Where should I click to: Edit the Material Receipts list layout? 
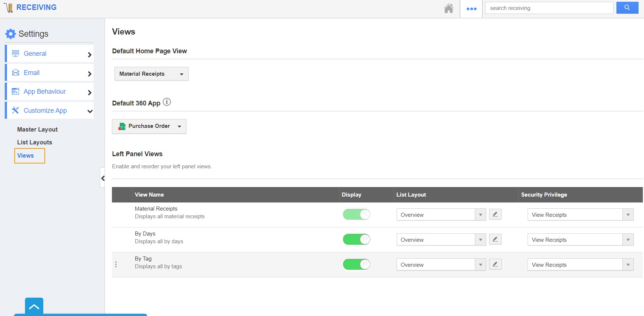pyautogui.click(x=495, y=214)
